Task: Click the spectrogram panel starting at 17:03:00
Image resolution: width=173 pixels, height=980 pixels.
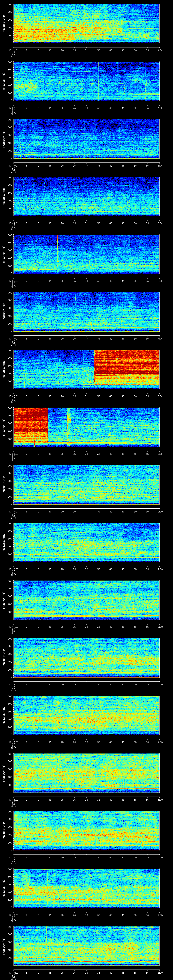Action: coord(86,139)
